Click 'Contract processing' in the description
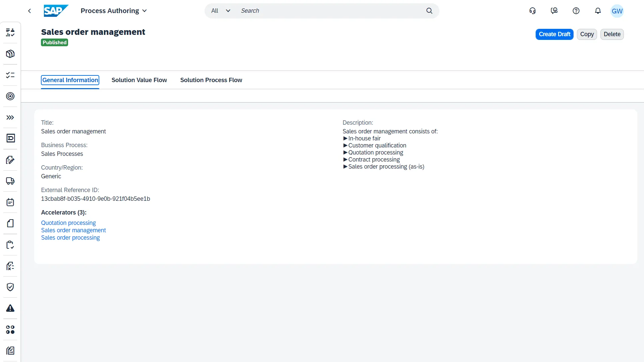 (x=374, y=160)
